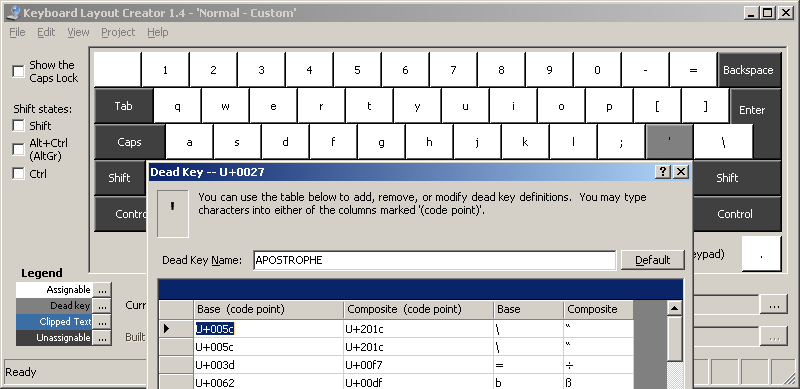This screenshot has width=800, height=389.
Task: Click the ellipsis button at right of current layout row
Action: [x=773, y=305]
